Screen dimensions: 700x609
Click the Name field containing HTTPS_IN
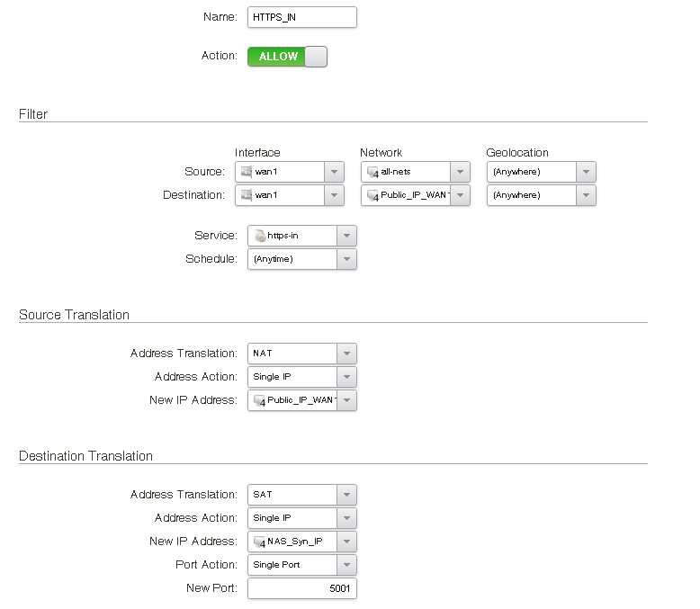click(x=302, y=17)
